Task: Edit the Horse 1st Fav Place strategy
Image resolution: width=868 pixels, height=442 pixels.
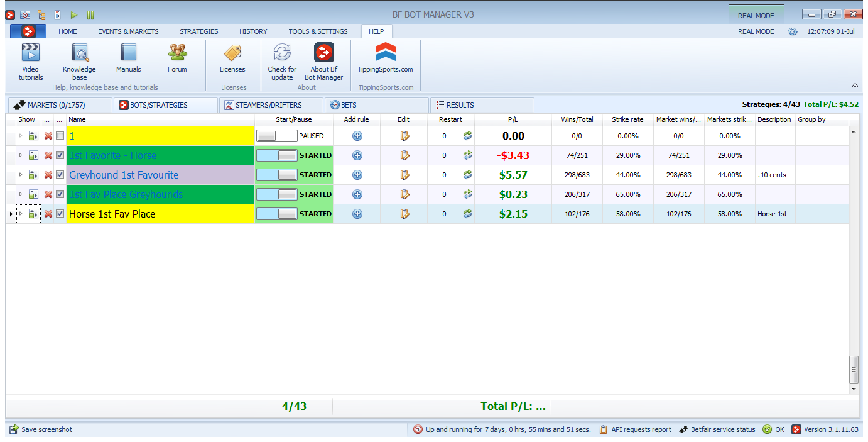Action: coord(404,214)
